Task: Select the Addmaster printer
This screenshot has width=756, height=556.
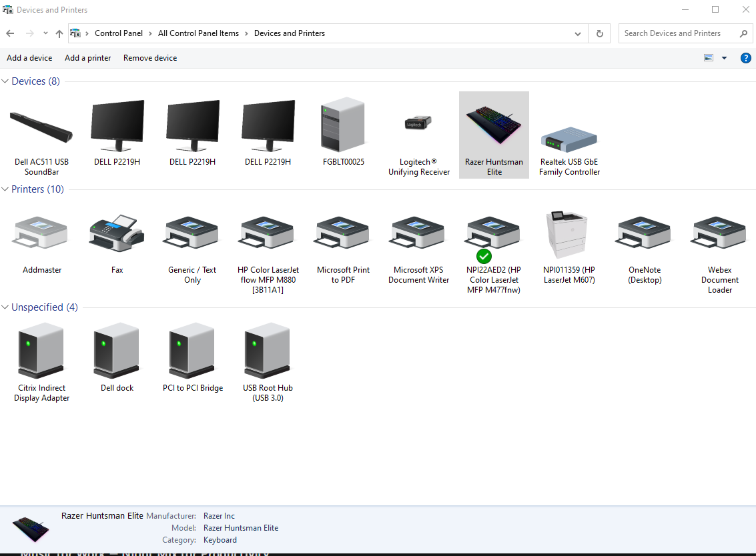Action: click(x=42, y=244)
